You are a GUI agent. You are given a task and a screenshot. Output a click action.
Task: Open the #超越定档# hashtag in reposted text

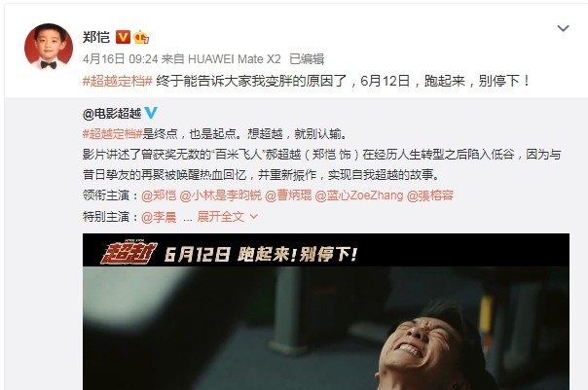click(x=112, y=134)
